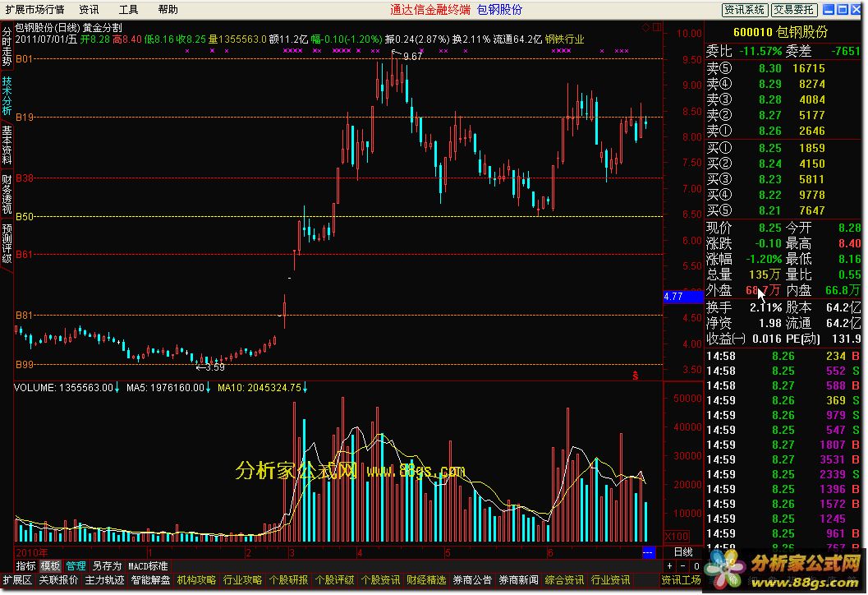
Task: Click the 日线 period selector
Action: (x=683, y=552)
